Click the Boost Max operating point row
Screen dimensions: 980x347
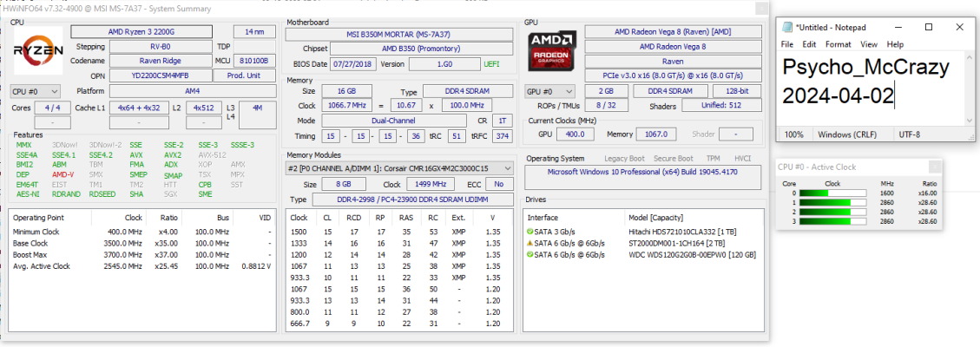142,255
